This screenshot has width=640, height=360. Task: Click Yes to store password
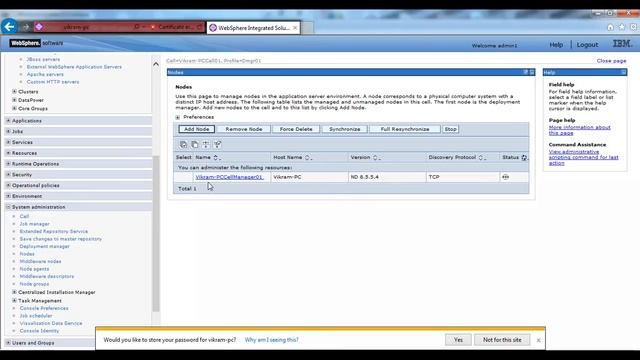click(x=458, y=340)
